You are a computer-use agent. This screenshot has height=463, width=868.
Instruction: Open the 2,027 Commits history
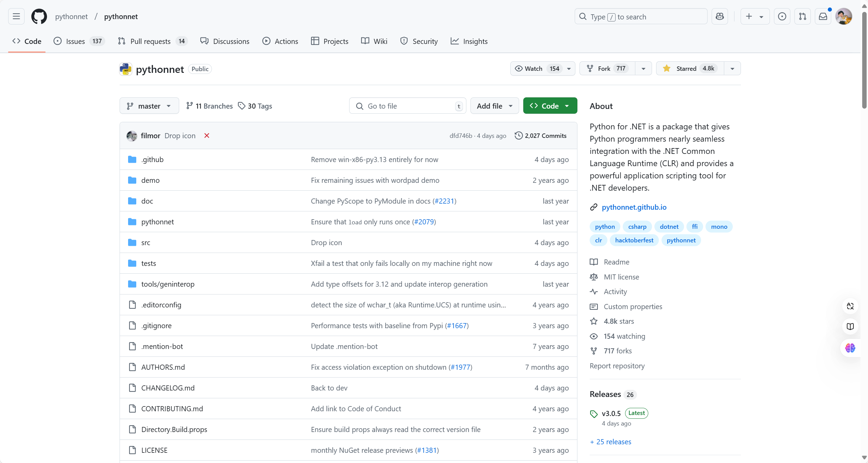[x=541, y=135]
